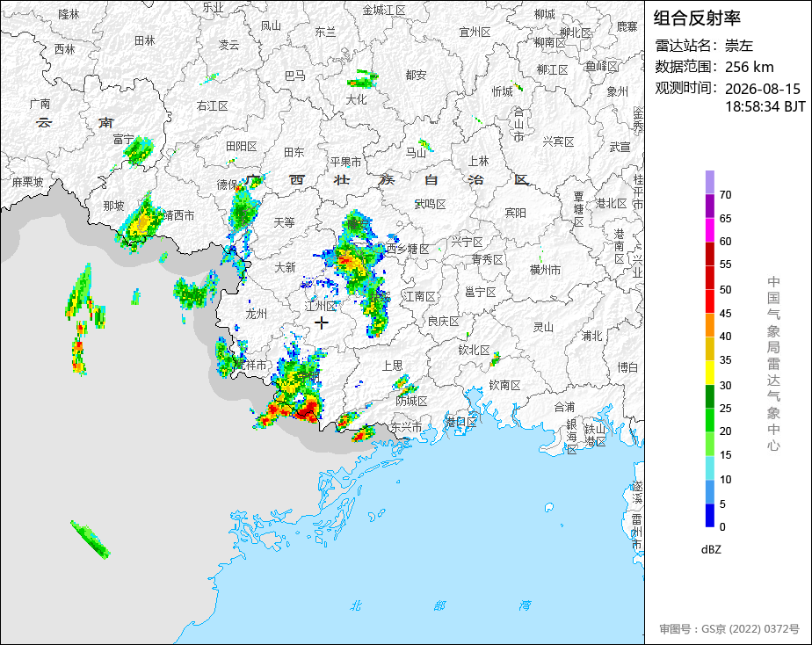Click the 横州市 city label
812x645 pixels.
point(545,270)
